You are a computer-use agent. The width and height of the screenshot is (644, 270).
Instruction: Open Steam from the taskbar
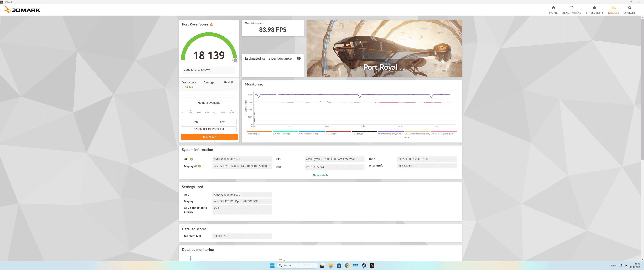[364, 265]
